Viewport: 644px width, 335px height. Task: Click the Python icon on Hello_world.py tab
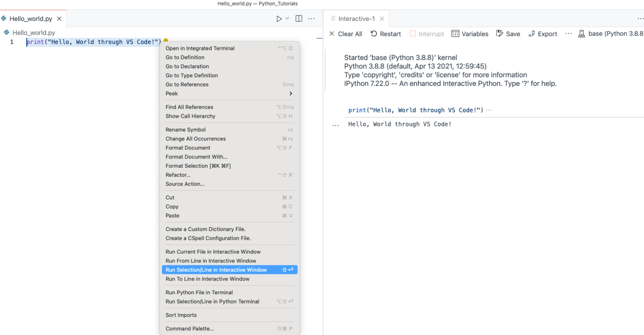(4, 18)
